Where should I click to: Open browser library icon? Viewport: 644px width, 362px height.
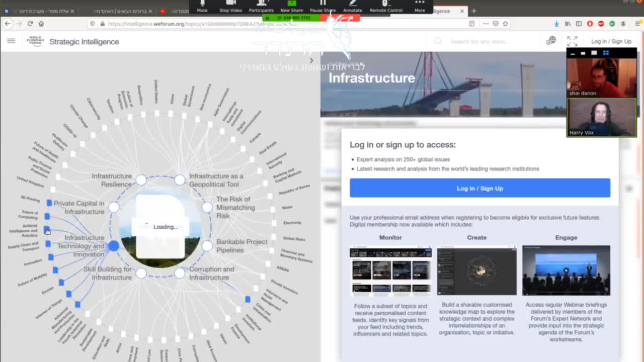coord(568,24)
